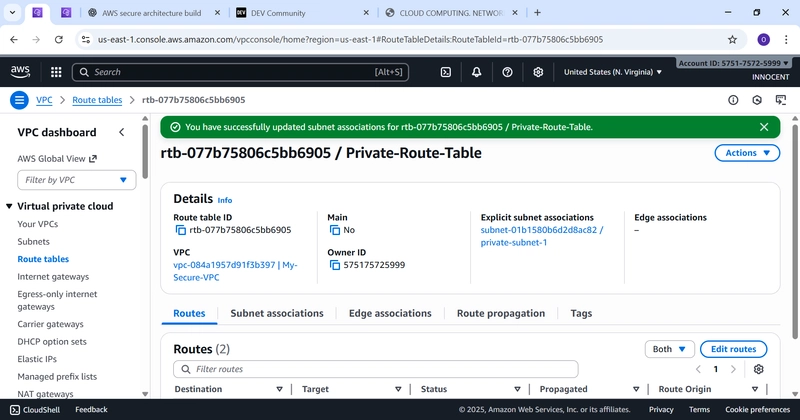
Task: Open the tab search chevron in Chrome
Action: click(12, 13)
